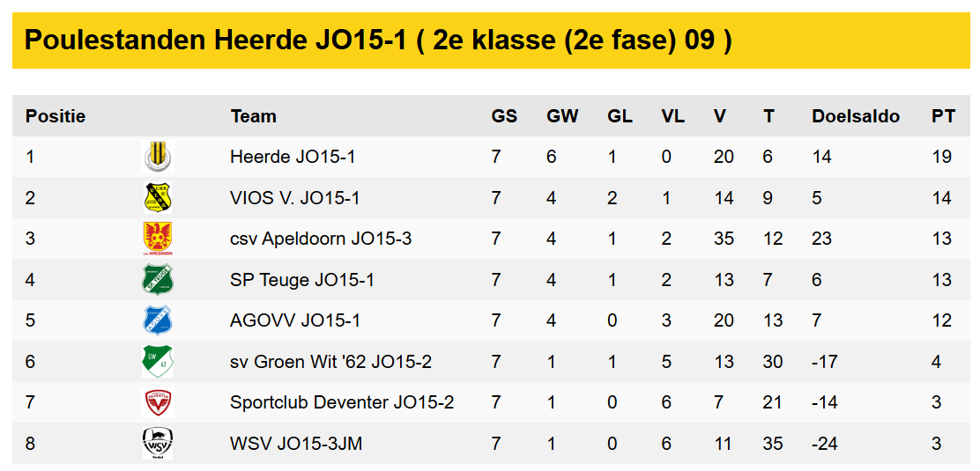Image resolution: width=980 pixels, height=471 pixels.
Task: Click the PT points column header
Action: click(943, 116)
